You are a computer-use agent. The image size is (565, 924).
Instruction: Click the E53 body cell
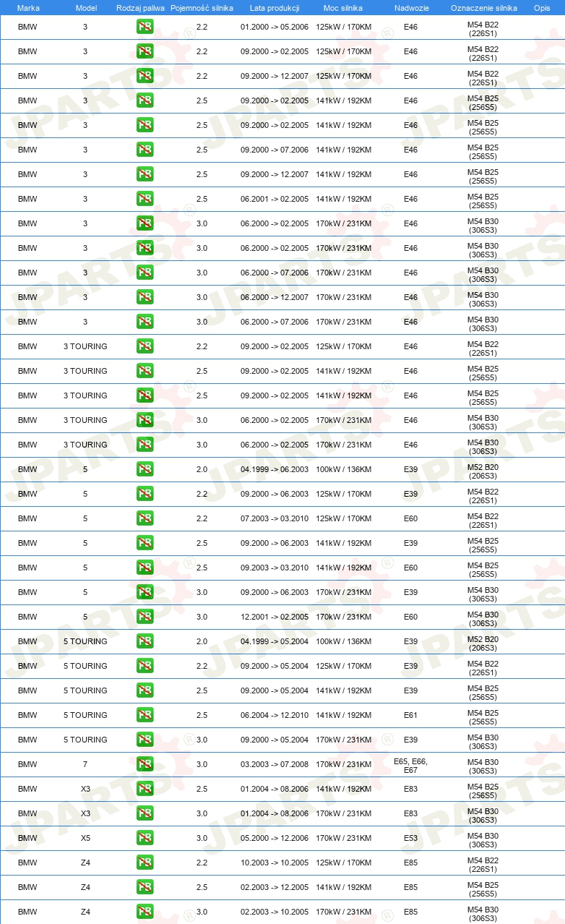410,839
